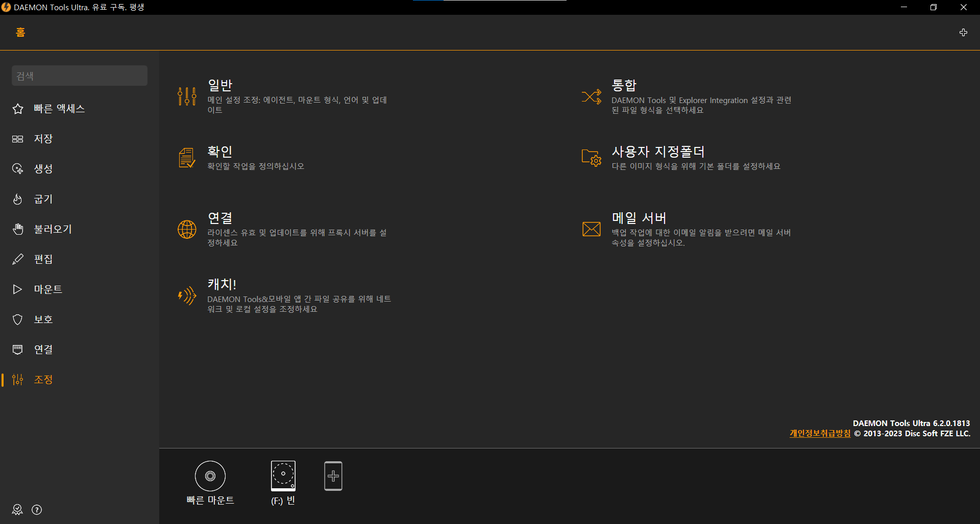Image resolution: width=980 pixels, height=524 pixels.
Task: Open 사용자 지정폴더 folder gear icon
Action: pos(592,158)
